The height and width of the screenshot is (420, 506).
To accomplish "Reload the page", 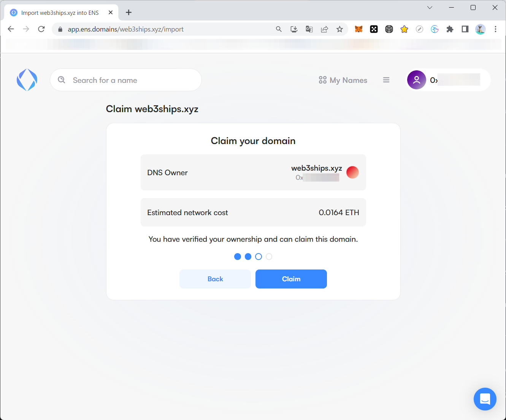I will 41,29.
